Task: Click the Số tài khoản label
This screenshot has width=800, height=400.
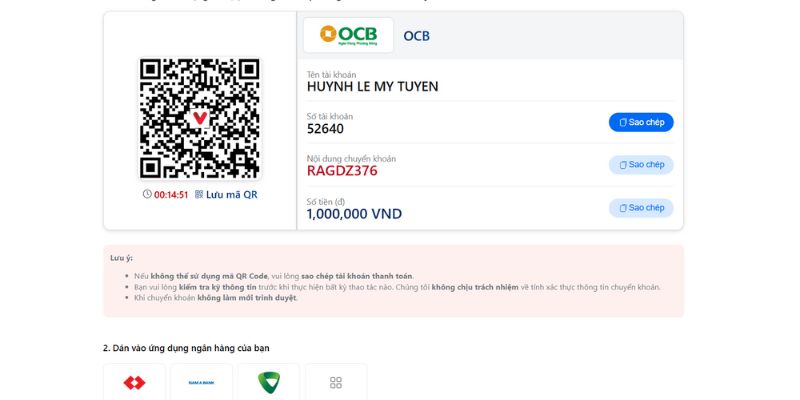Action: coord(330,116)
